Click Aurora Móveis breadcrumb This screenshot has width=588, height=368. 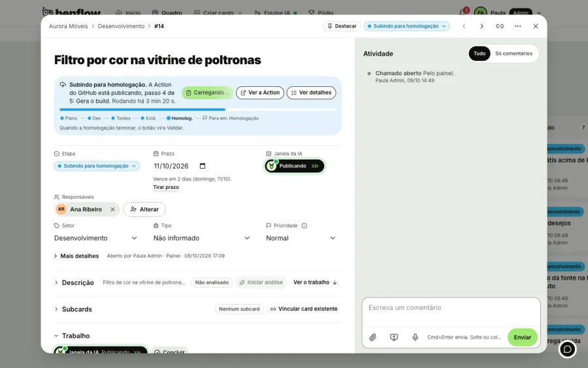point(68,26)
